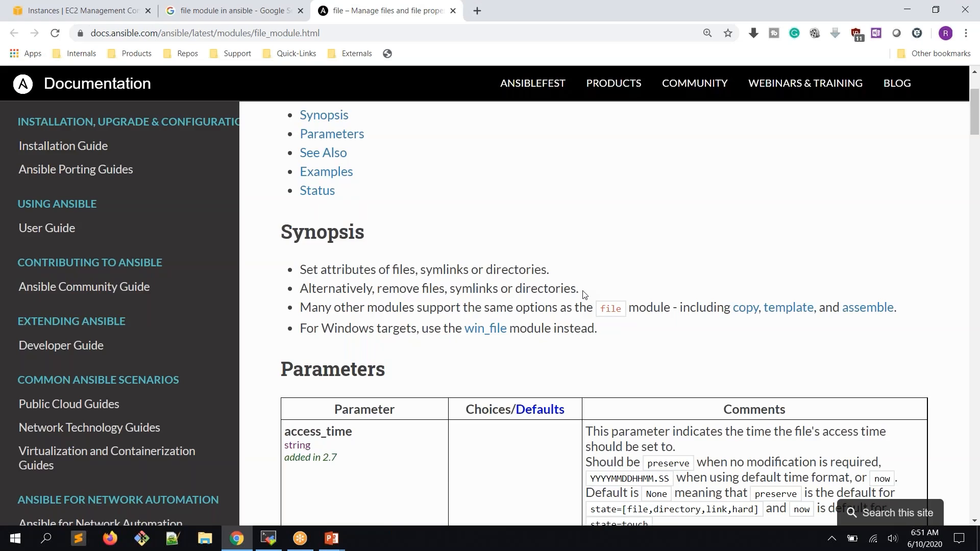Viewport: 980px width, 551px height.
Task: Open the PRODUCTS menu item
Action: tap(614, 83)
